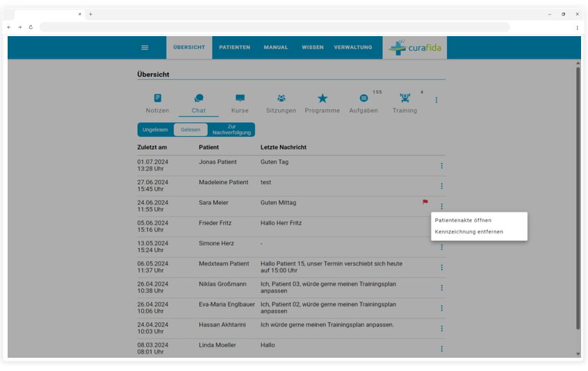588x371 pixels.
Task: Open the Aufgaben section icon
Action: pos(364,98)
